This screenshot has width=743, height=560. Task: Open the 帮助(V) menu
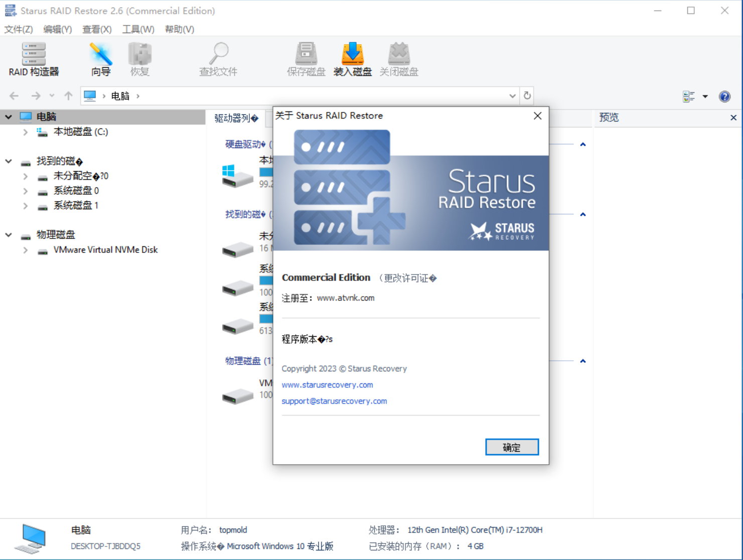(x=180, y=29)
